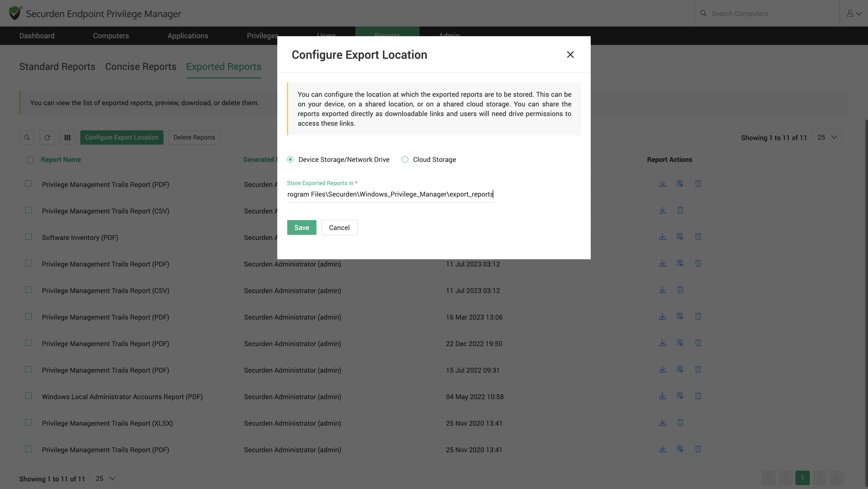The image size is (868, 489).
Task: Open the bottom page-size dropdown showing 25
Action: (x=105, y=478)
